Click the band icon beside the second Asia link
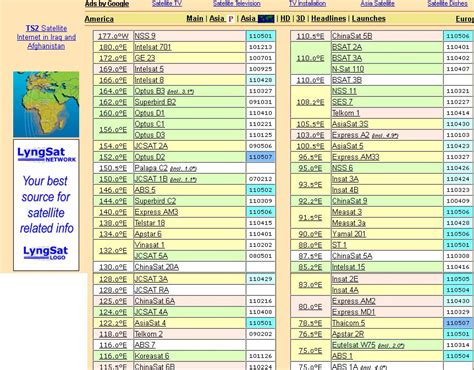 (x=266, y=19)
